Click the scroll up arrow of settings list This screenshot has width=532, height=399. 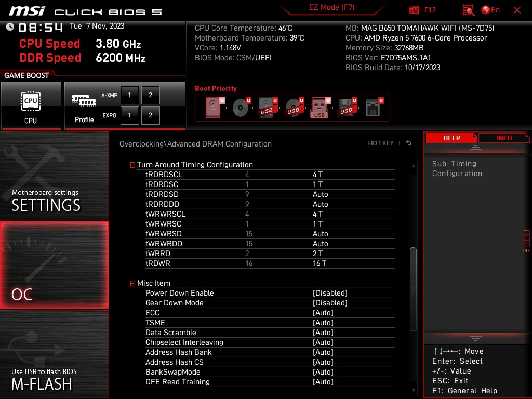413,166
